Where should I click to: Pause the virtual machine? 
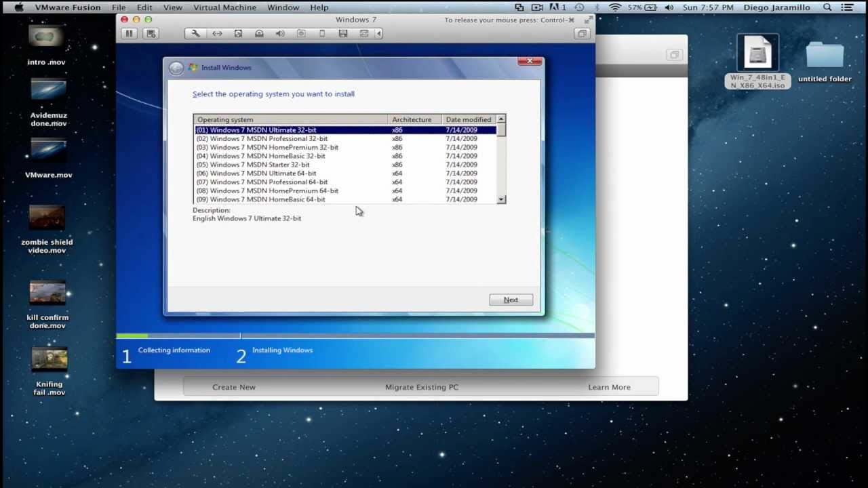click(x=129, y=33)
